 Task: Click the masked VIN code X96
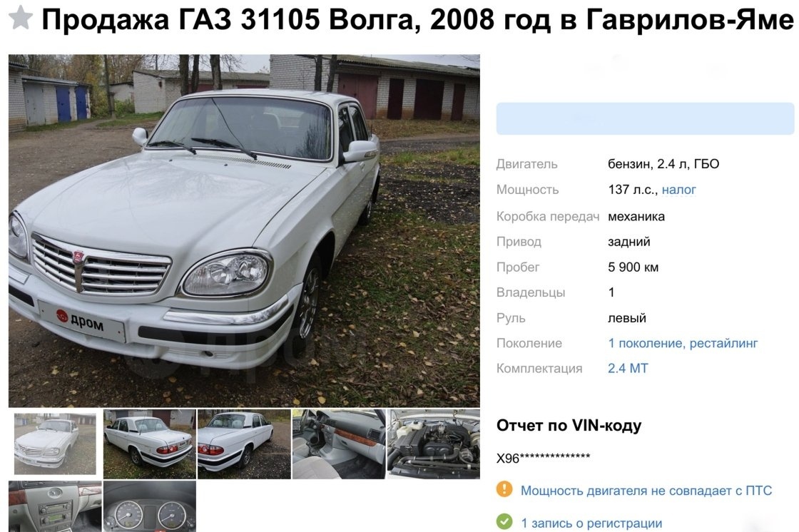pos(543,458)
